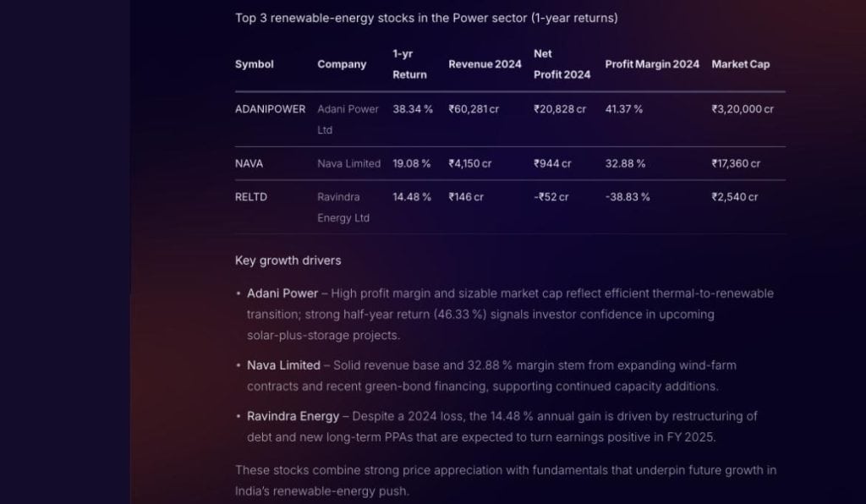This screenshot has width=866, height=504.
Task: Click the Profit Margin 2024 column header
Action: (x=652, y=64)
